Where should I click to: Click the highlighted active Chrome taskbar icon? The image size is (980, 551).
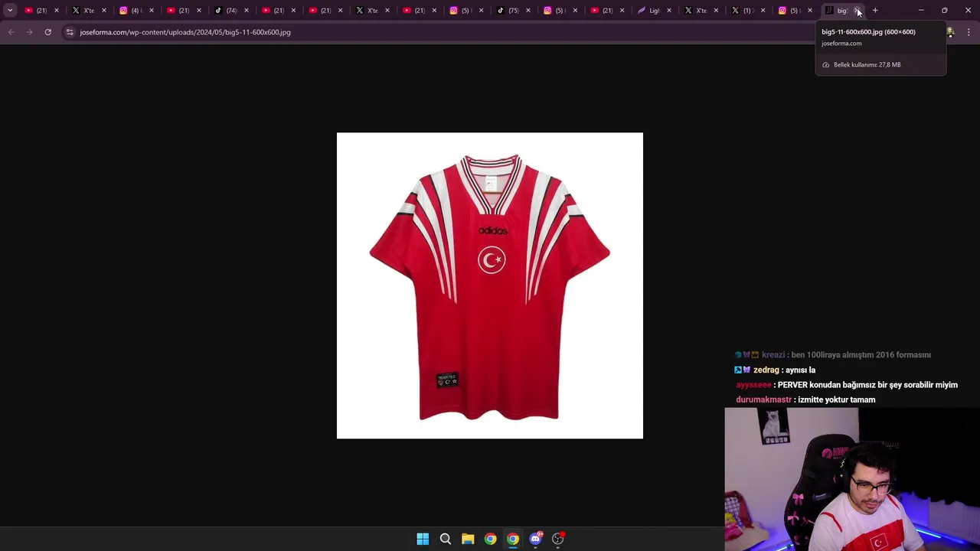coord(513,539)
